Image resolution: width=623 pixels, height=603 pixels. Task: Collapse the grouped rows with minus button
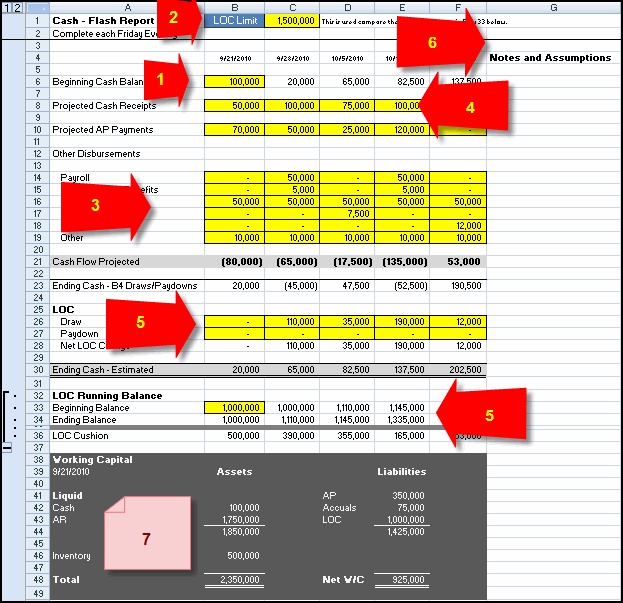(x=7, y=449)
